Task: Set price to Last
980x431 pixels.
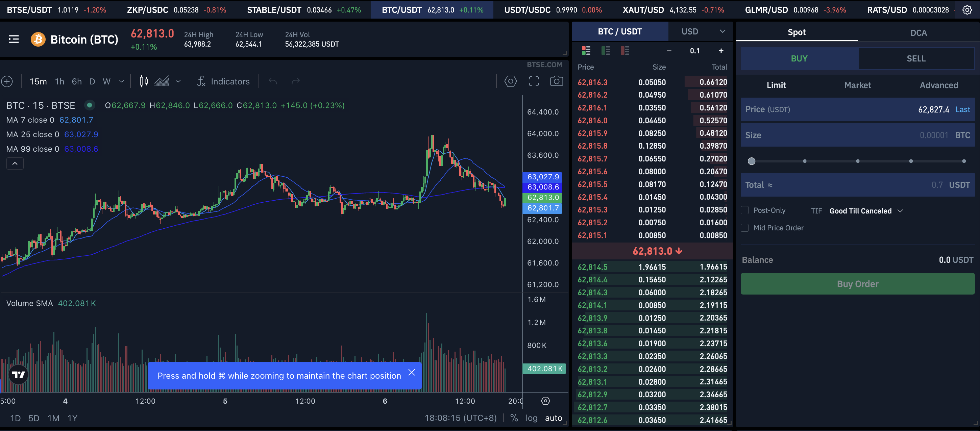Action: click(x=962, y=109)
